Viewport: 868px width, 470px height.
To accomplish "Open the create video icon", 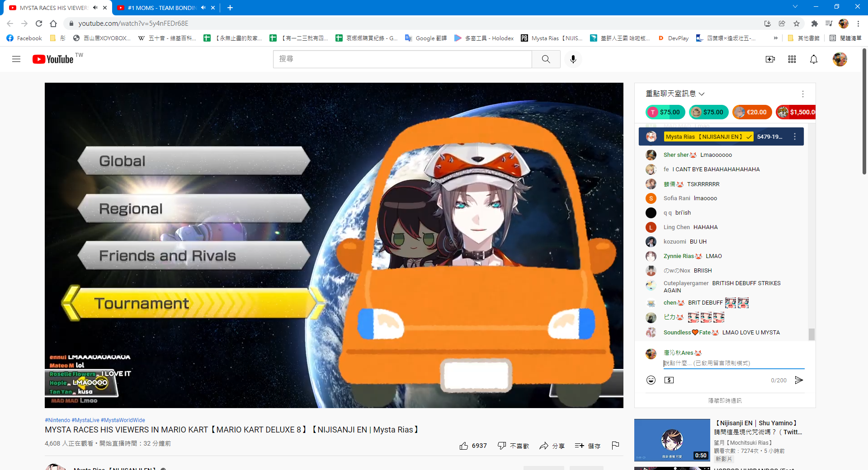I will click(x=770, y=59).
